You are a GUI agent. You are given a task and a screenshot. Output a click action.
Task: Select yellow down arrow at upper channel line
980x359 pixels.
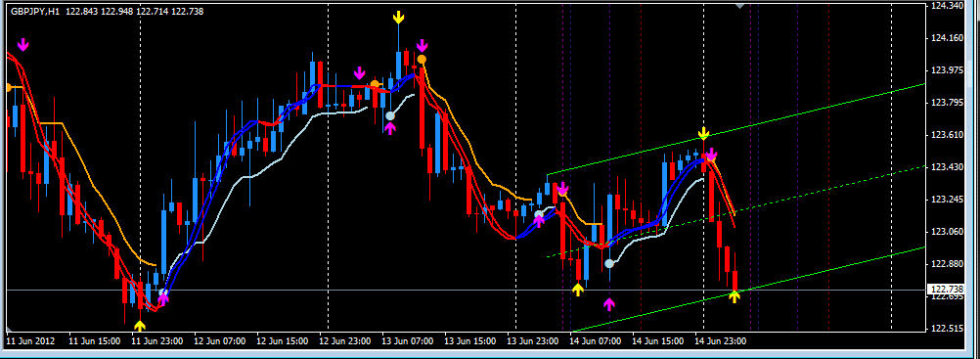[x=703, y=134]
